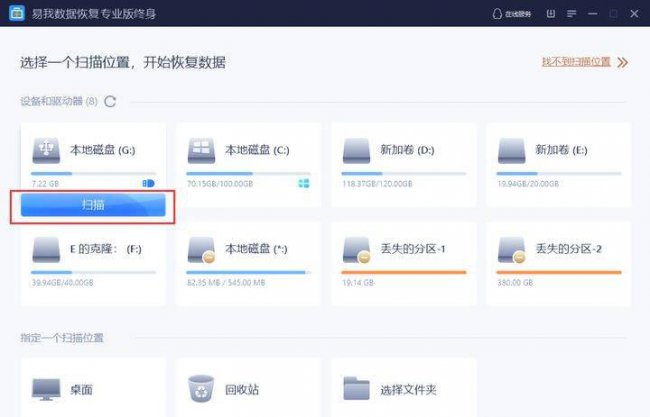
Task: Click the 本地磁盘 (C:) Windows drive icon
Action: click(x=201, y=151)
